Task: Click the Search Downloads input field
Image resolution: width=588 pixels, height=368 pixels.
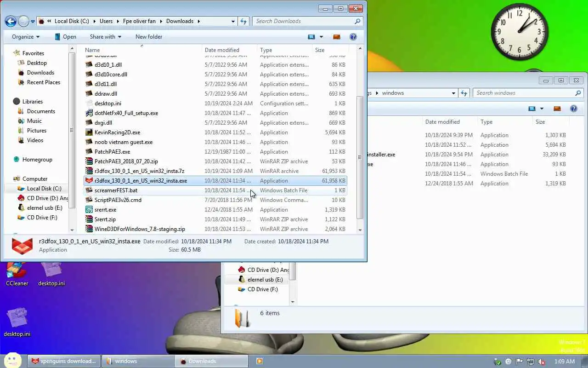Action: coord(303,21)
